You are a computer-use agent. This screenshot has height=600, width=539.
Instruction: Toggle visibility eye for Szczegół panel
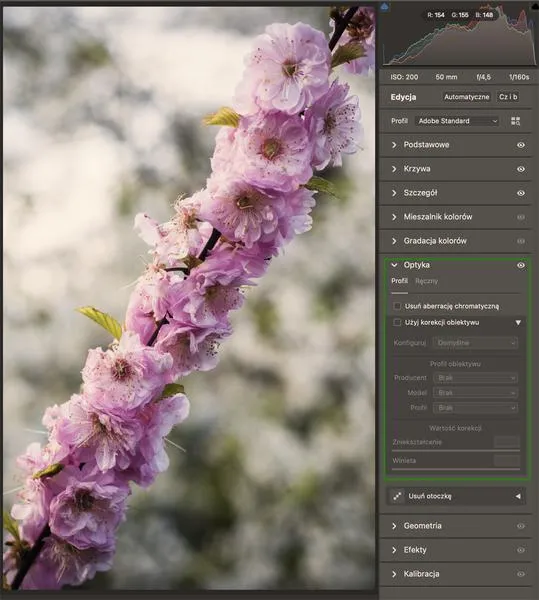(x=521, y=193)
